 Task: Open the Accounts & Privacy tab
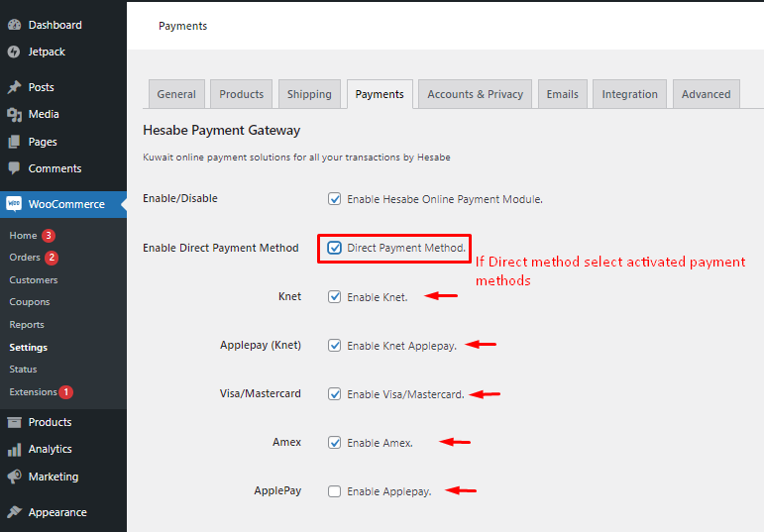(475, 94)
